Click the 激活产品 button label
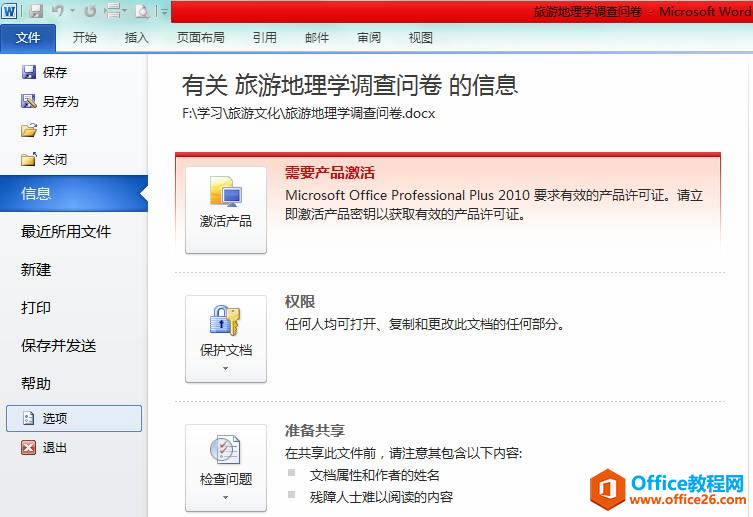 pyautogui.click(x=226, y=221)
